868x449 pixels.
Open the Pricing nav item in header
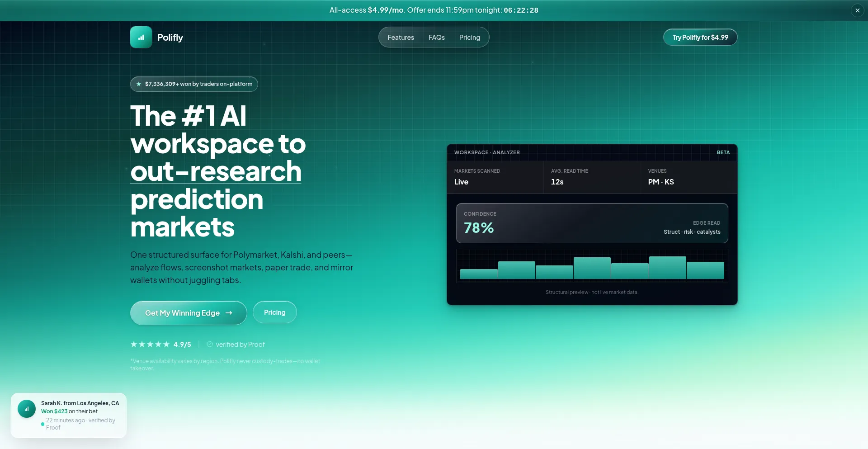click(470, 38)
